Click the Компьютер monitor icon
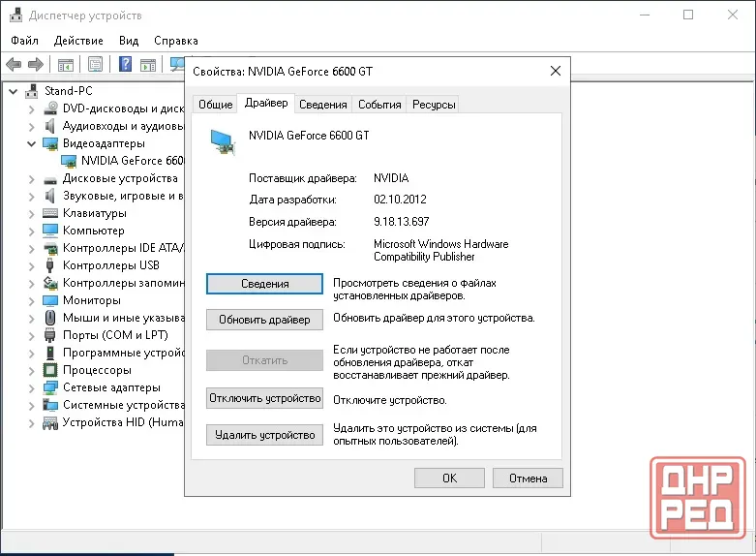Viewport: 756px width, 556px height. point(50,231)
